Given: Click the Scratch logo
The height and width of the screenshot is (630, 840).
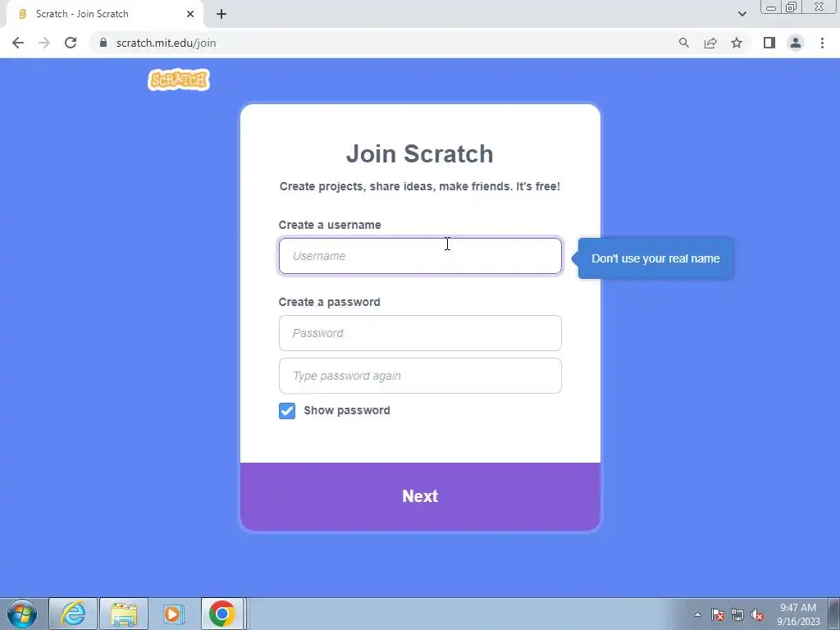Looking at the screenshot, I should tap(179, 80).
